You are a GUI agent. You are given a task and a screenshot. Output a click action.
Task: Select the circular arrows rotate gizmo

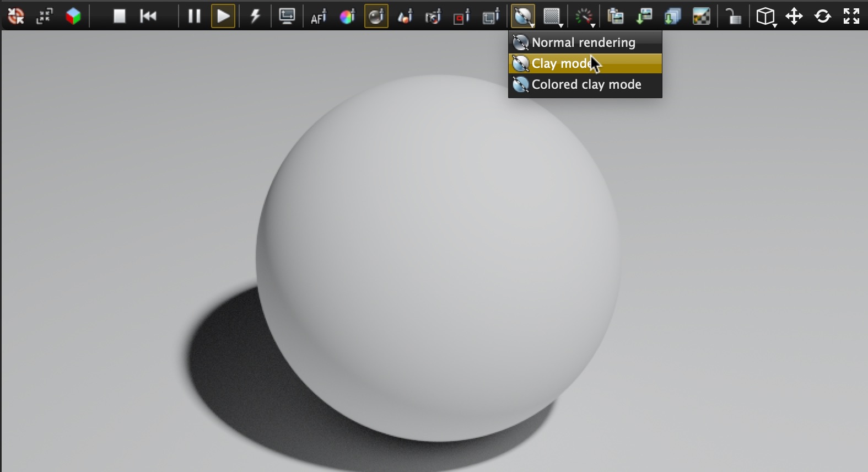pos(823,16)
